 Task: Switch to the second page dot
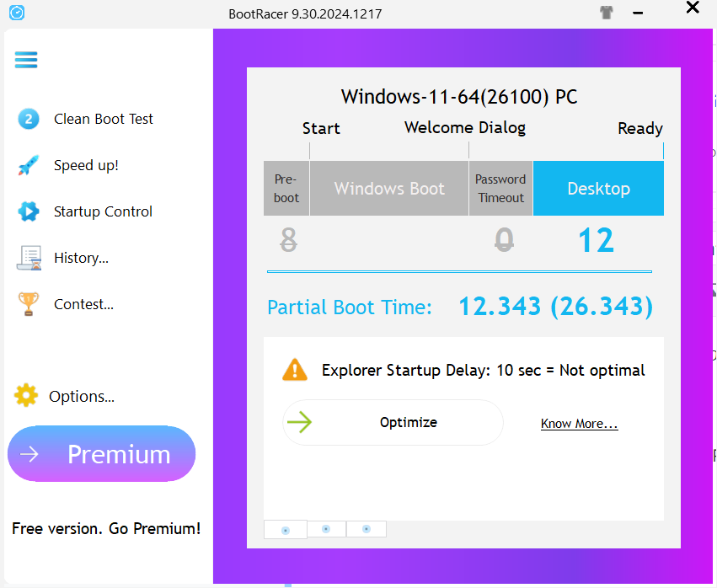[326, 529]
